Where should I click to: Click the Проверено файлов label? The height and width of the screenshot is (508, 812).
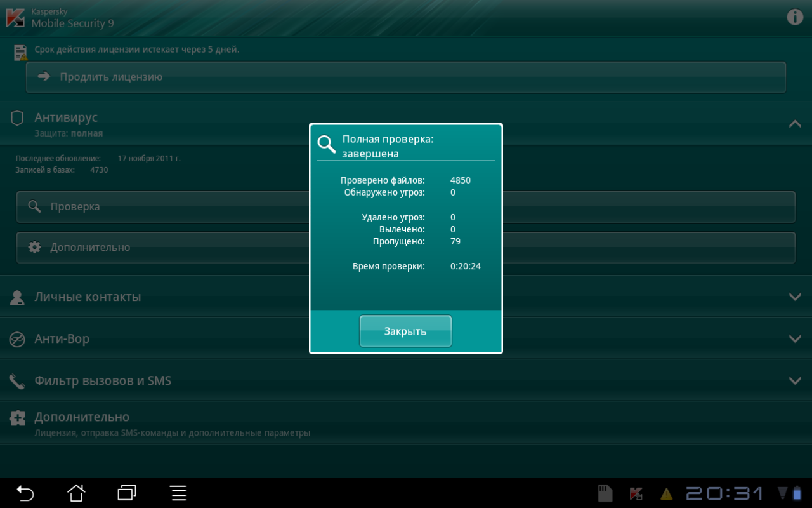pyautogui.click(x=383, y=180)
